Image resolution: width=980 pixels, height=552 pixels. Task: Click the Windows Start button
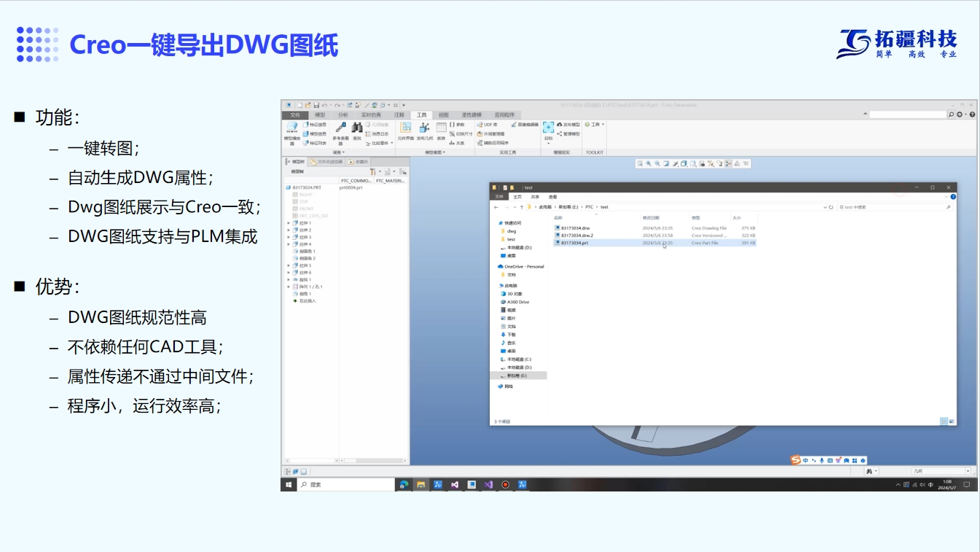pos(289,484)
